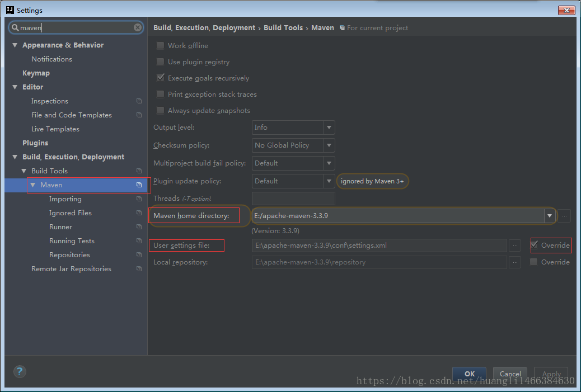The height and width of the screenshot is (392, 581).
Task: Click the project-level icon beside Runner
Action: click(139, 227)
